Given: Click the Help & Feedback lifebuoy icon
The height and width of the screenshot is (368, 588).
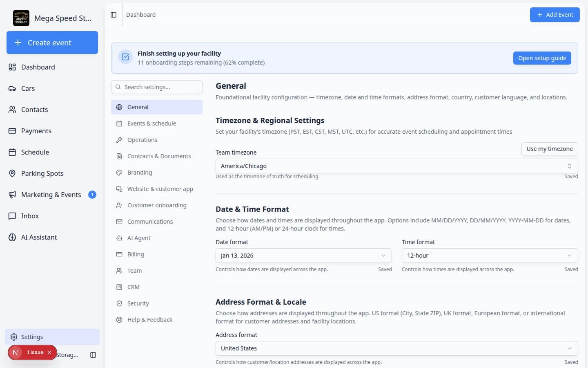Looking at the screenshot, I should [119, 320].
